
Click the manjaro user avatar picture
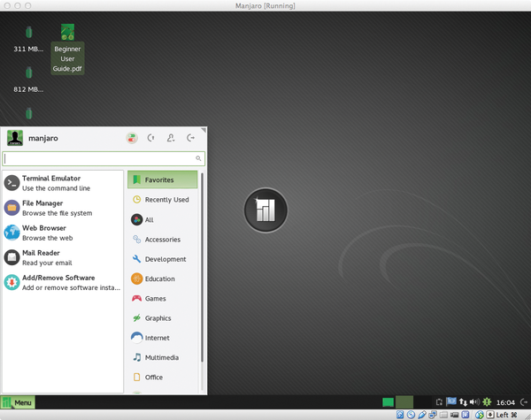15,138
